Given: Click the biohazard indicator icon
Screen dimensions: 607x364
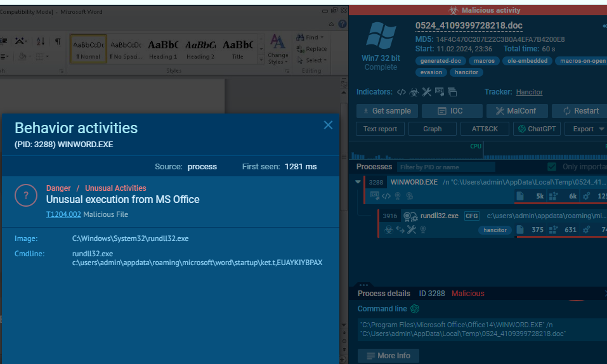Looking at the screenshot, I should click(x=414, y=92).
